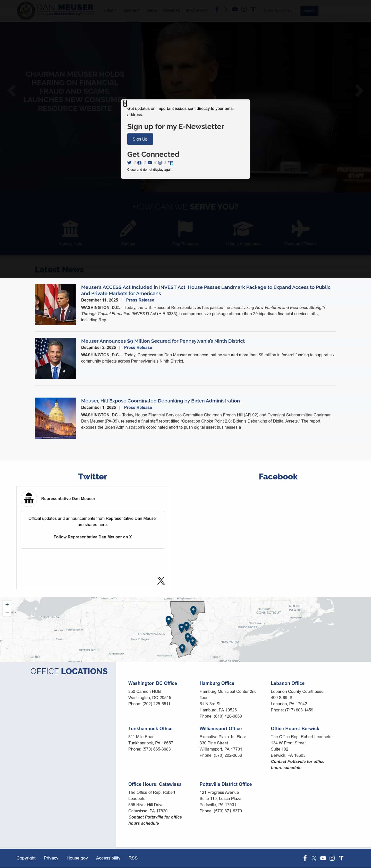Screen dimensions: 371x868
Task: Open Facebook icon in Get Connected popup
Action: click(x=139, y=163)
